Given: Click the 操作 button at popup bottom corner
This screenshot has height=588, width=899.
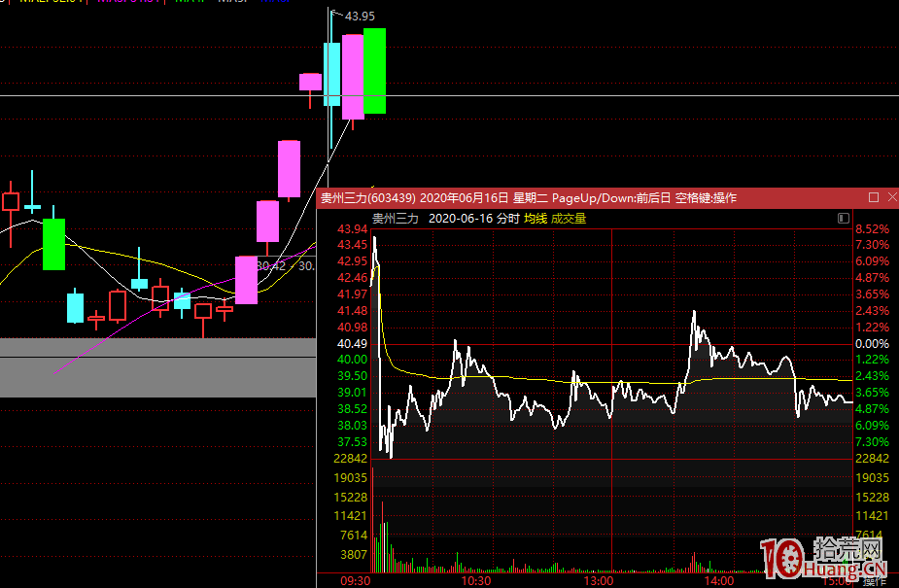Looking at the screenshot, I should (x=874, y=581).
